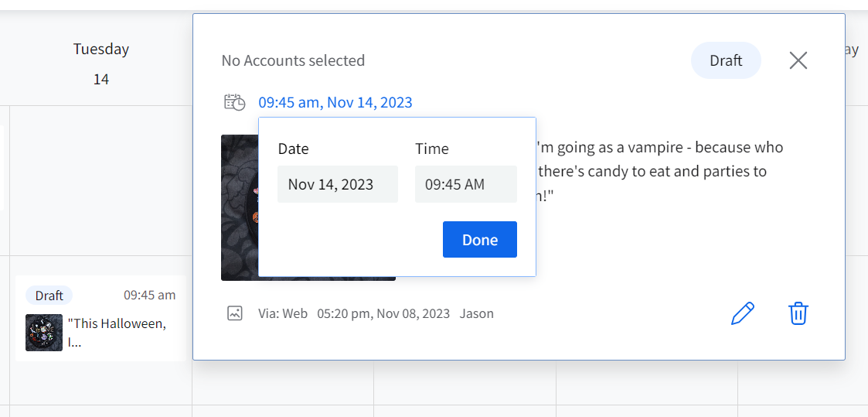Screen dimensions: 868x417
Task: Select the Tuesday 14 column header
Action: point(101,63)
